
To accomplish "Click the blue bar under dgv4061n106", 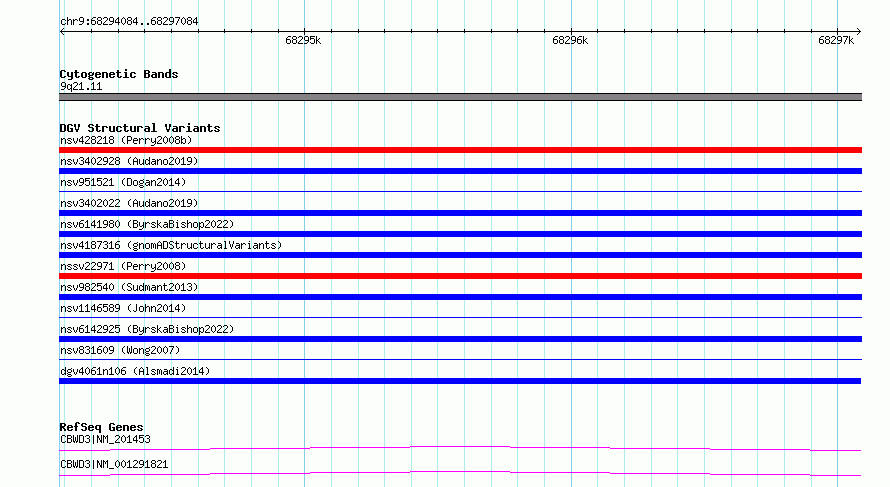I will click(x=460, y=381).
